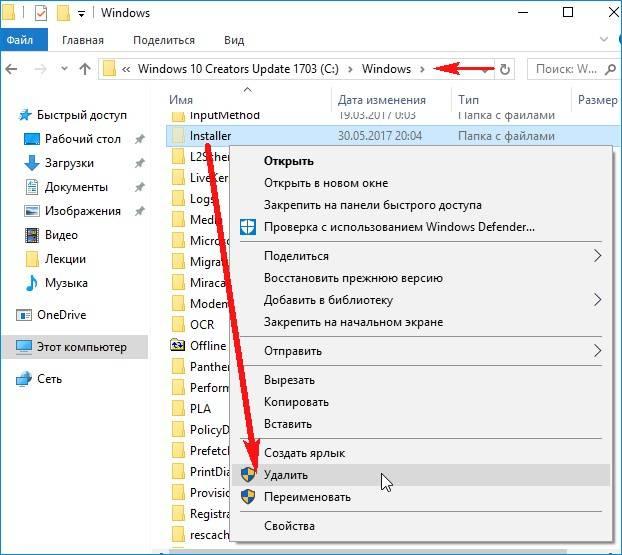Expand hidden path with double chevron
This screenshot has height=555, width=622.
pyautogui.click(x=126, y=69)
